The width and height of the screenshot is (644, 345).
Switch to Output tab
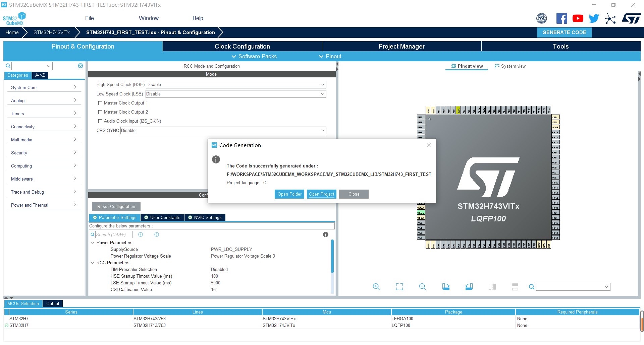[53, 304]
